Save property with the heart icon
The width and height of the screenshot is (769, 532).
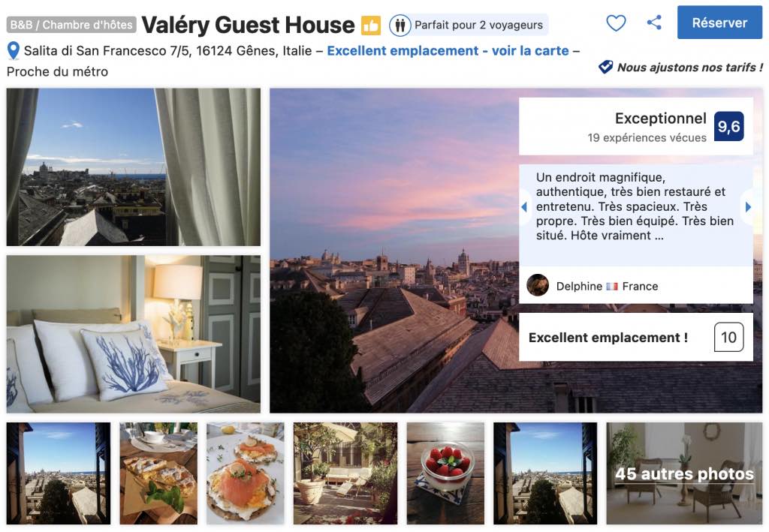[x=616, y=23]
